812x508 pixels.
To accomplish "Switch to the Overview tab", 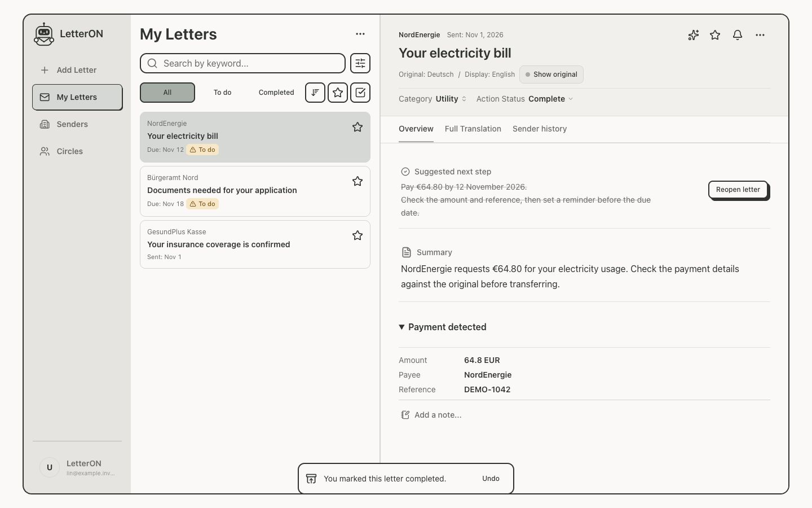I will click(x=416, y=129).
